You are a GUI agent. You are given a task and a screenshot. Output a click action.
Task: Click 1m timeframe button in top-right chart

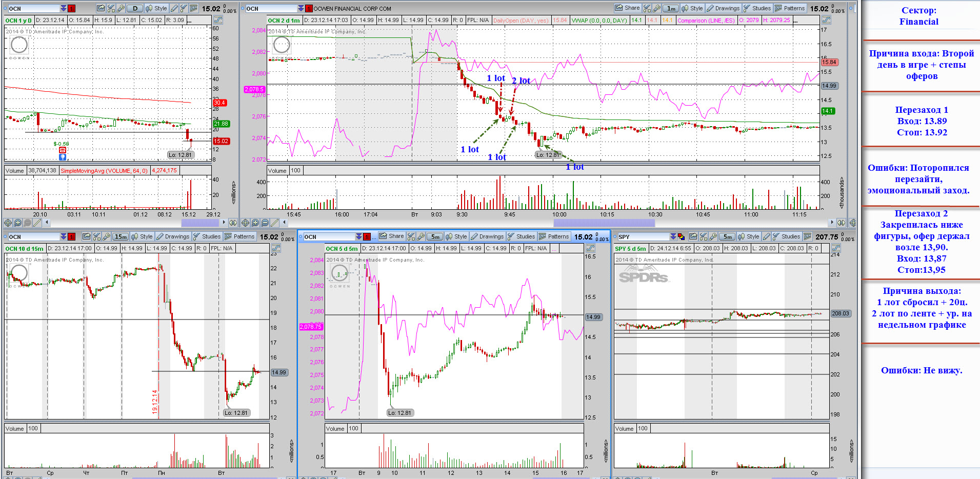(x=671, y=8)
